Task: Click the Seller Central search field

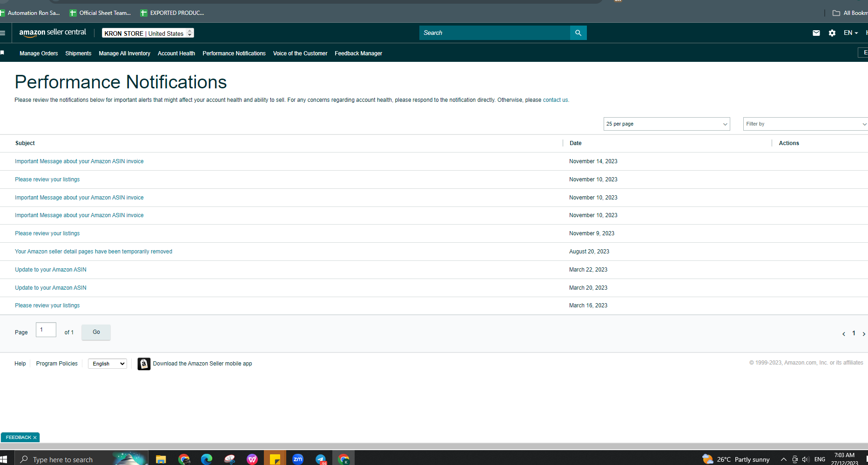Action: (x=494, y=33)
